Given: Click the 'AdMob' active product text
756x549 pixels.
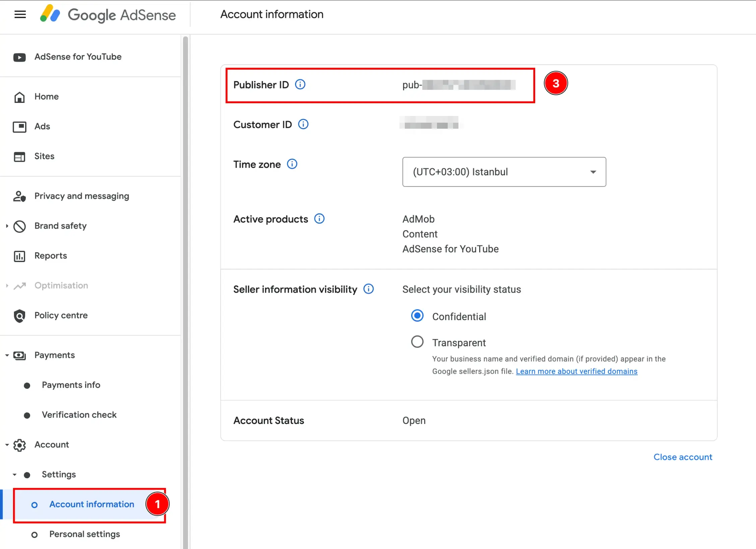Looking at the screenshot, I should click(x=418, y=219).
